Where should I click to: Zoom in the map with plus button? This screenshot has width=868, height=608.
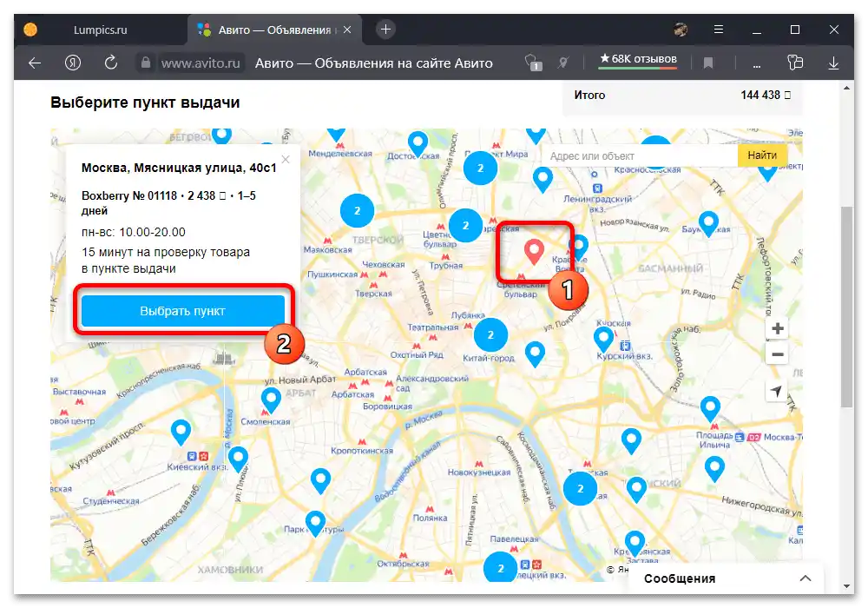[777, 328]
